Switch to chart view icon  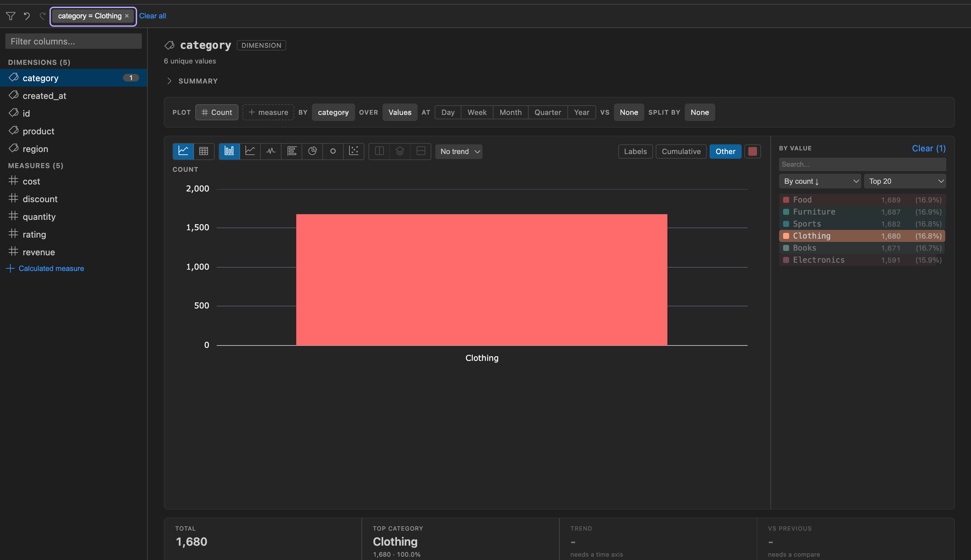click(x=183, y=151)
